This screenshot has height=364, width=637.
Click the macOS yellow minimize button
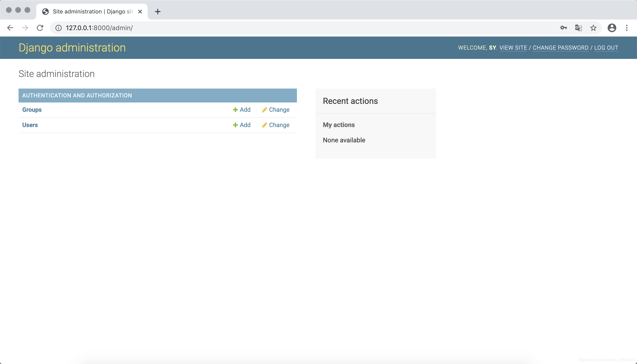point(18,10)
